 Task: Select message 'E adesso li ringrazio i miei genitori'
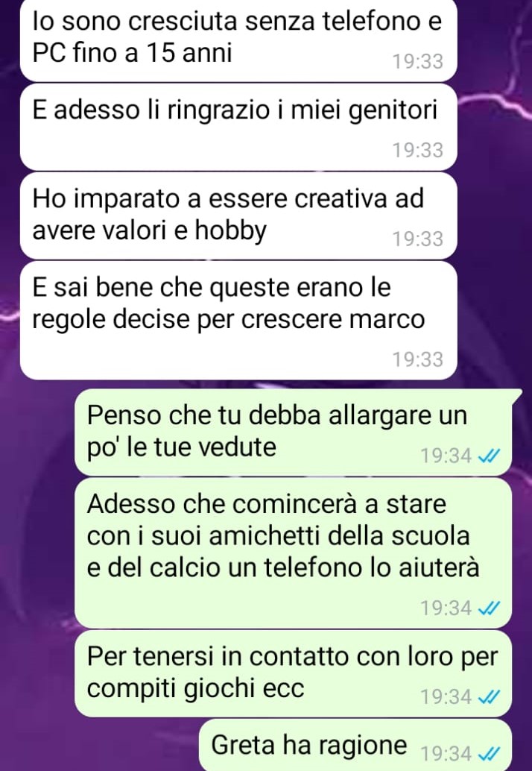(x=238, y=127)
